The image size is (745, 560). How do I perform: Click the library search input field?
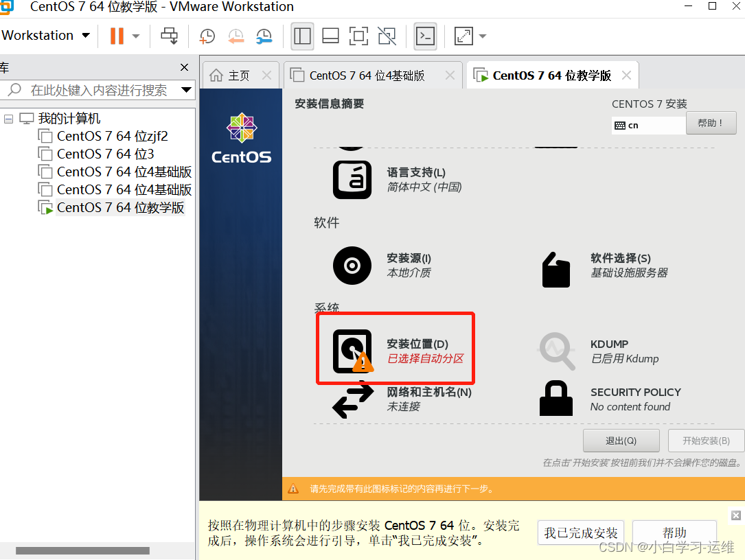point(98,90)
